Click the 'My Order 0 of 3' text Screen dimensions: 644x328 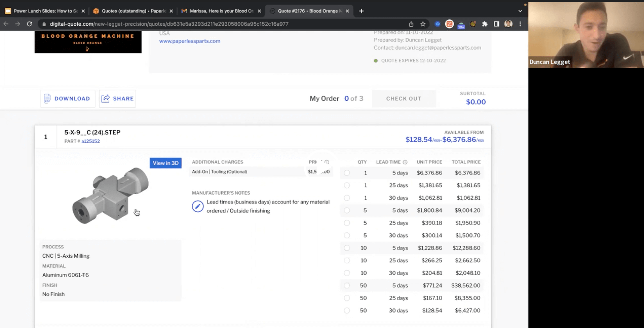pyautogui.click(x=336, y=99)
